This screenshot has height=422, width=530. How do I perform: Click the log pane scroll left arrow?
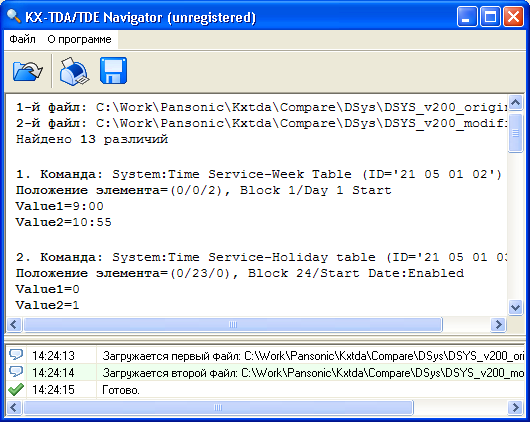pos(14,407)
